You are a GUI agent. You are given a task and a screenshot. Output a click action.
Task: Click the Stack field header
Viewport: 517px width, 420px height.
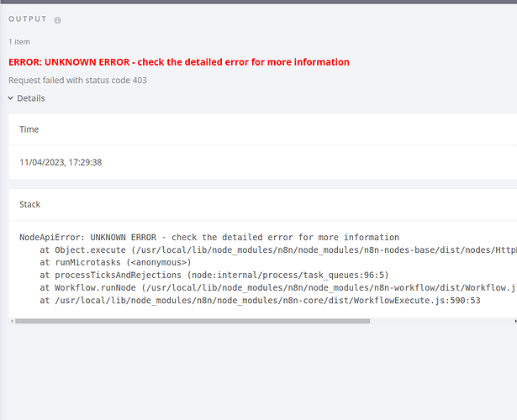tap(30, 204)
